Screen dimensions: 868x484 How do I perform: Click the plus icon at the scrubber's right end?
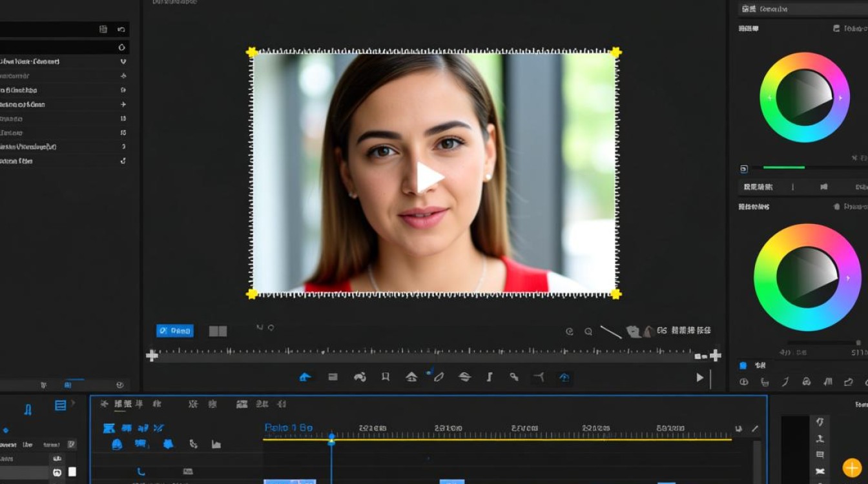tap(716, 356)
